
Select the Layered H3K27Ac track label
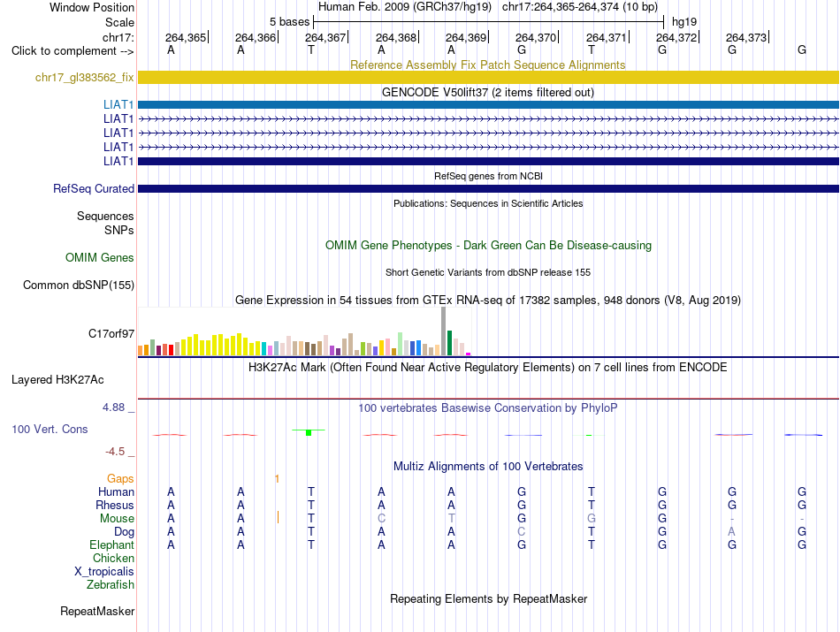pyautogui.click(x=57, y=380)
